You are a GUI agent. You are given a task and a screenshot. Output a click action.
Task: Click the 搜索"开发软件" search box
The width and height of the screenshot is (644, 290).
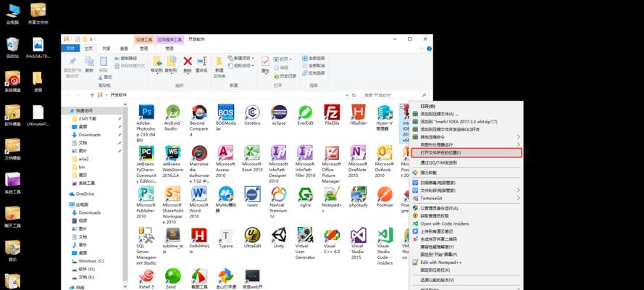396,95
